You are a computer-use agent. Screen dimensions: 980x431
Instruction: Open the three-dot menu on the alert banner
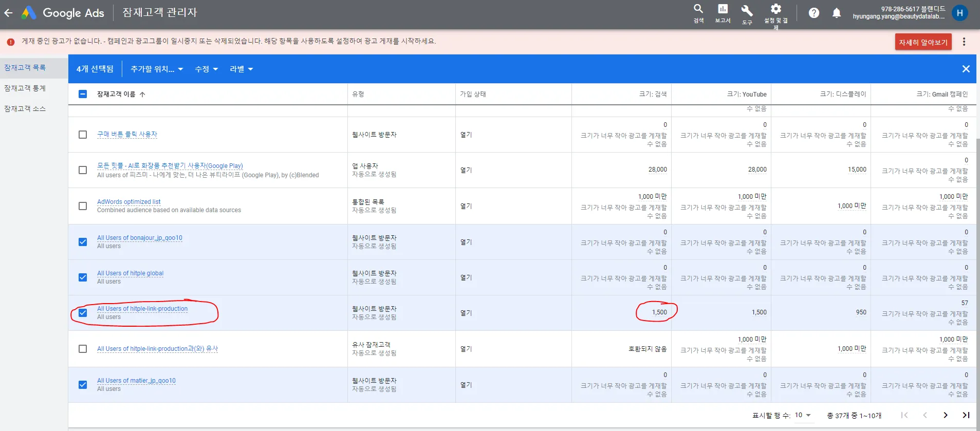(x=964, y=42)
